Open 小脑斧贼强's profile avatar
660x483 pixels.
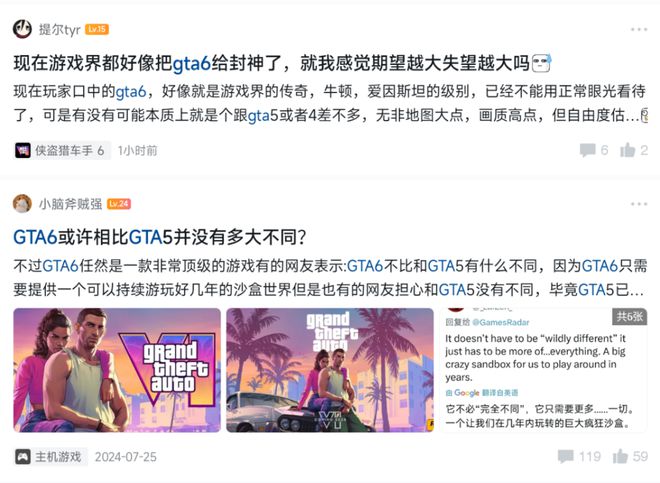coord(22,204)
